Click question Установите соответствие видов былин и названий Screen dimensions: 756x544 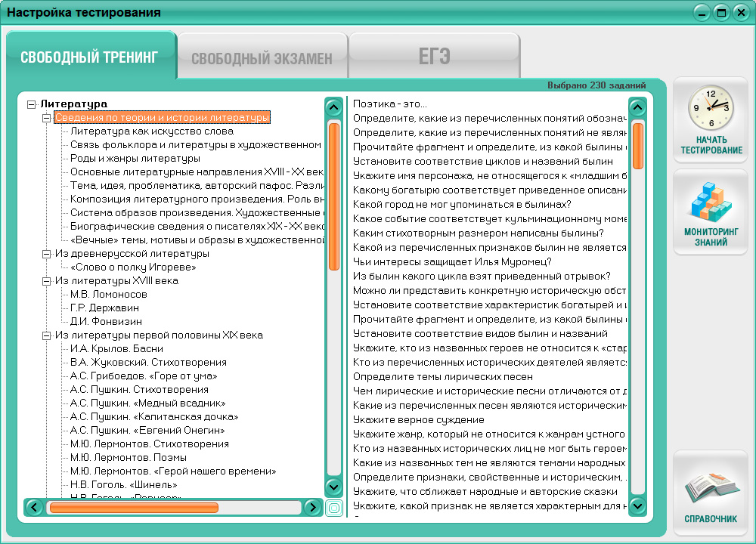(480, 333)
